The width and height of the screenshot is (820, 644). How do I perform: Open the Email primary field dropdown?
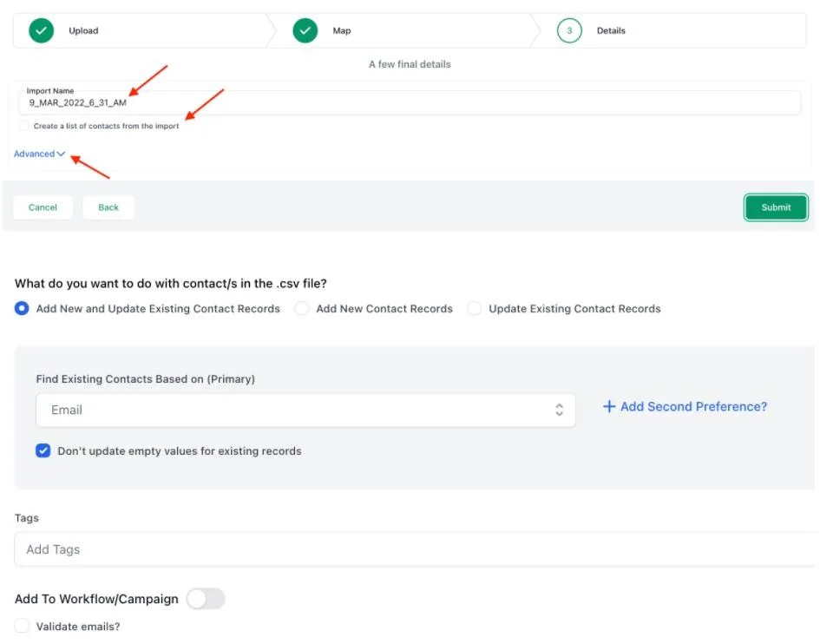pyautogui.click(x=305, y=410)
